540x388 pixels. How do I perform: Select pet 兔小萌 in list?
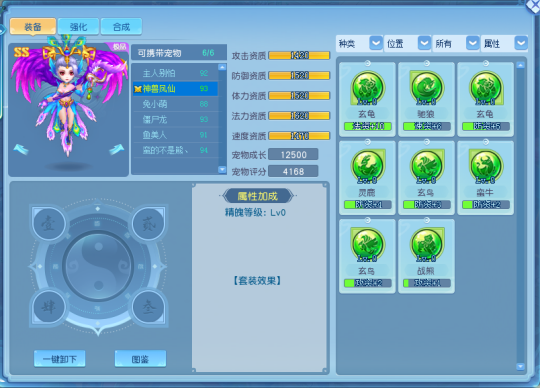click(176, 104)
